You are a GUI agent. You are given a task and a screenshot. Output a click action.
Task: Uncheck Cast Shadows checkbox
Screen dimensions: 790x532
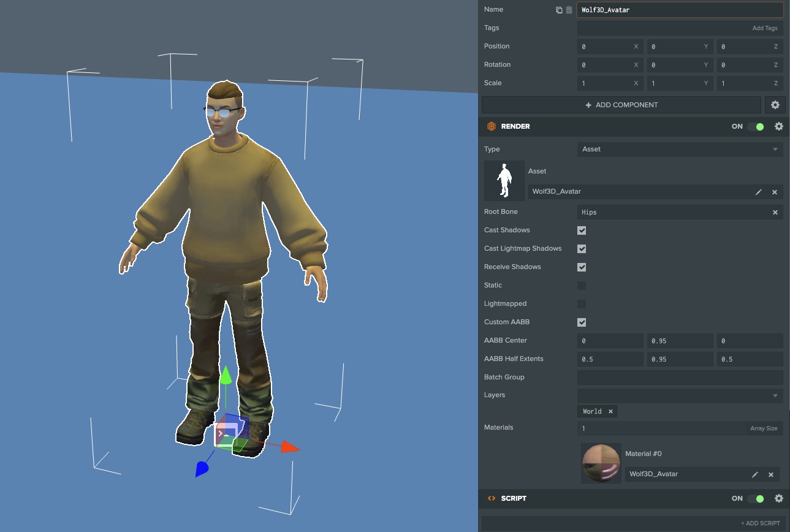pos(582,230)
